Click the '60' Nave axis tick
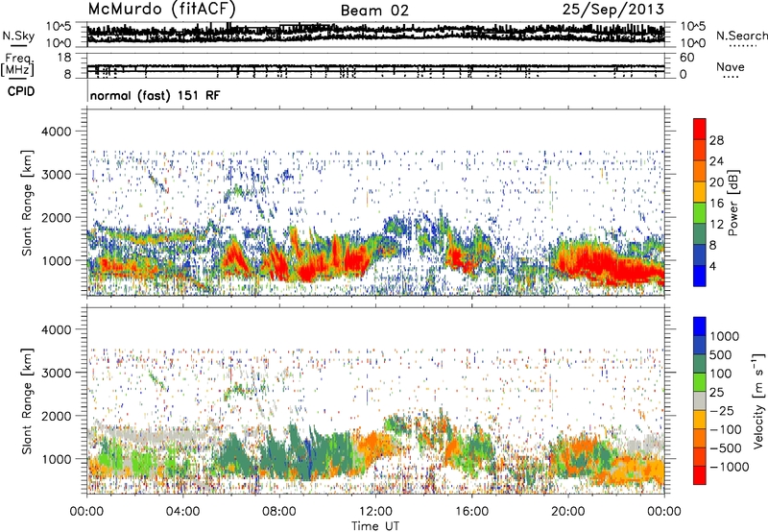The width and height of the screenshot is (768, 532). (x=686, y=58)
